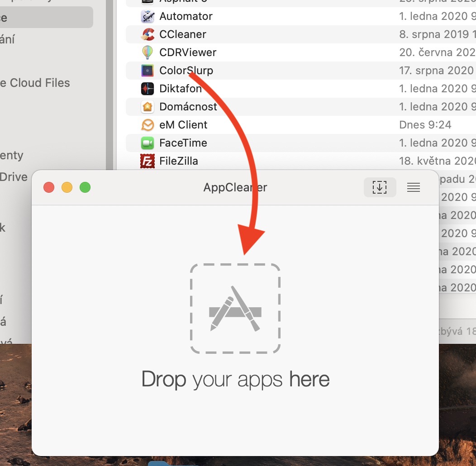Click the 'Drop your apps here' text
This screenshot has width=476, height=466.
click(236, 380)
